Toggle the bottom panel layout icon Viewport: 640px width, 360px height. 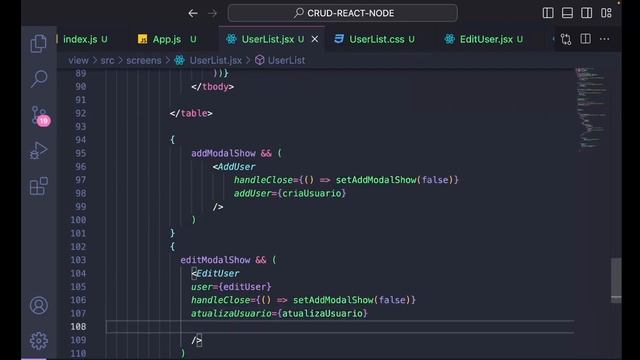(x=567, y=13)
